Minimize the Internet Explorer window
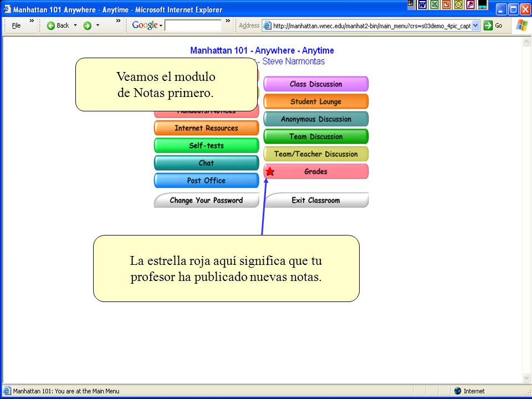The image size is (532, 399). tap(501, 9)
